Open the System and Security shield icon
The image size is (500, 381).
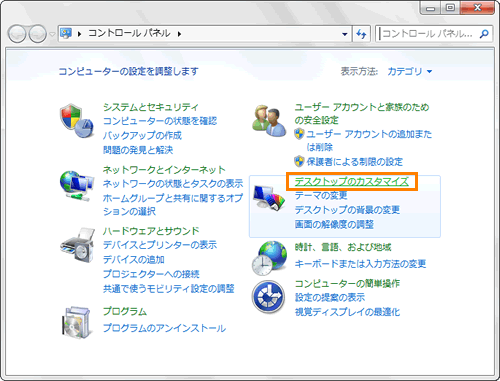(x=77, y=121)
